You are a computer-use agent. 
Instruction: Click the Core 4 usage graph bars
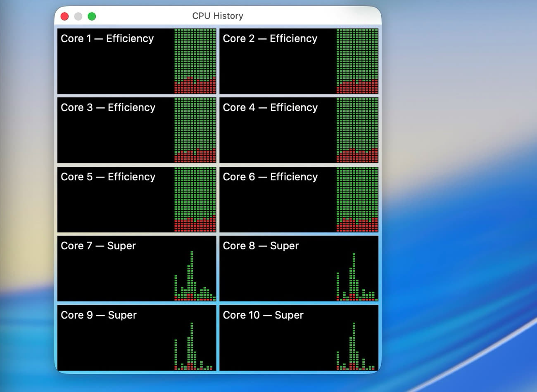[357, 130]
